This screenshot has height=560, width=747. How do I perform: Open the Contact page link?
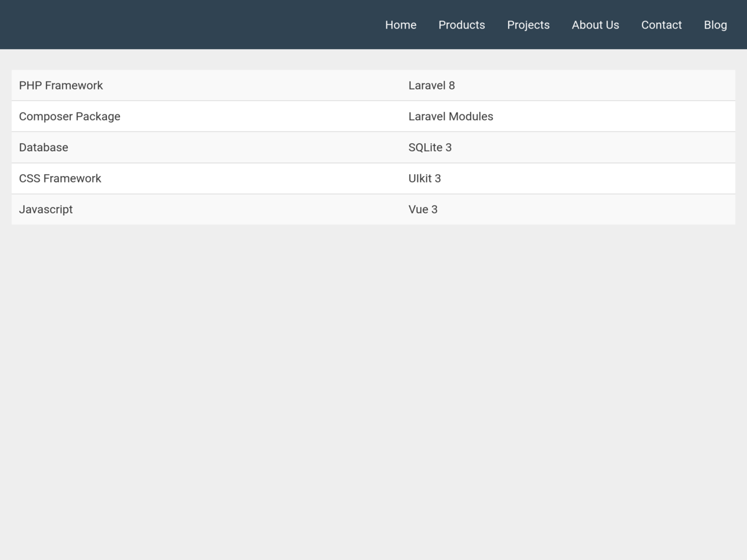click(x=661, y=25)
